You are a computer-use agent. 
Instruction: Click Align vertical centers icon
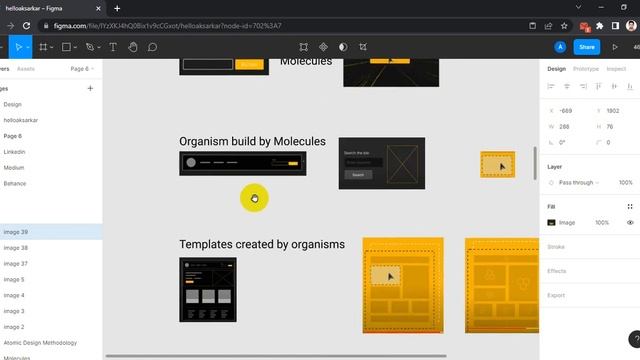(x=614, y=86)
